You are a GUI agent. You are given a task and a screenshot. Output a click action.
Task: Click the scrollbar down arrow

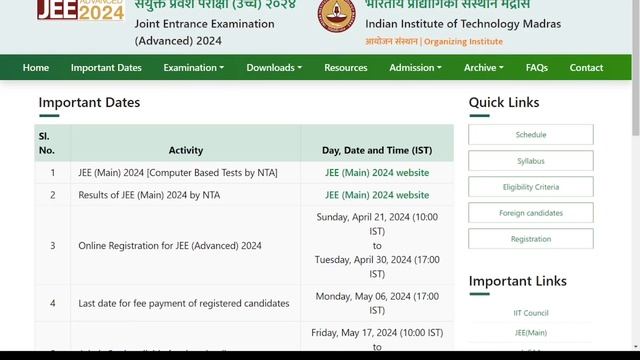click(x=636, y=347)
